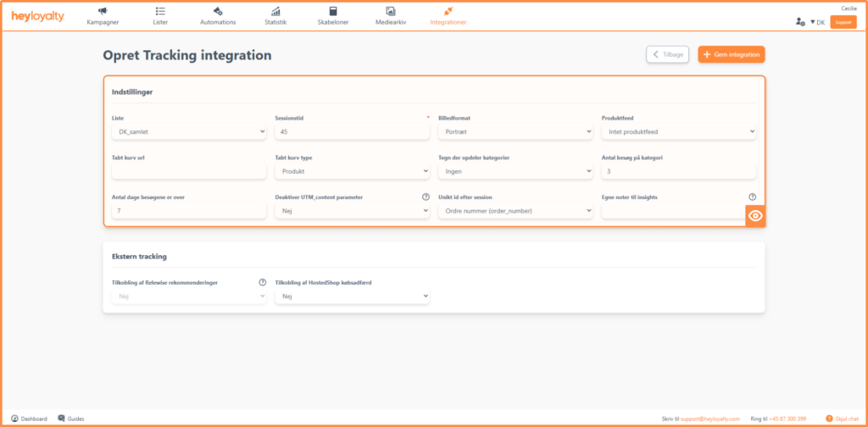Screen dimensions: 868x427
Task: Open Kampagner megaphone icon
Action: (103, 11)
